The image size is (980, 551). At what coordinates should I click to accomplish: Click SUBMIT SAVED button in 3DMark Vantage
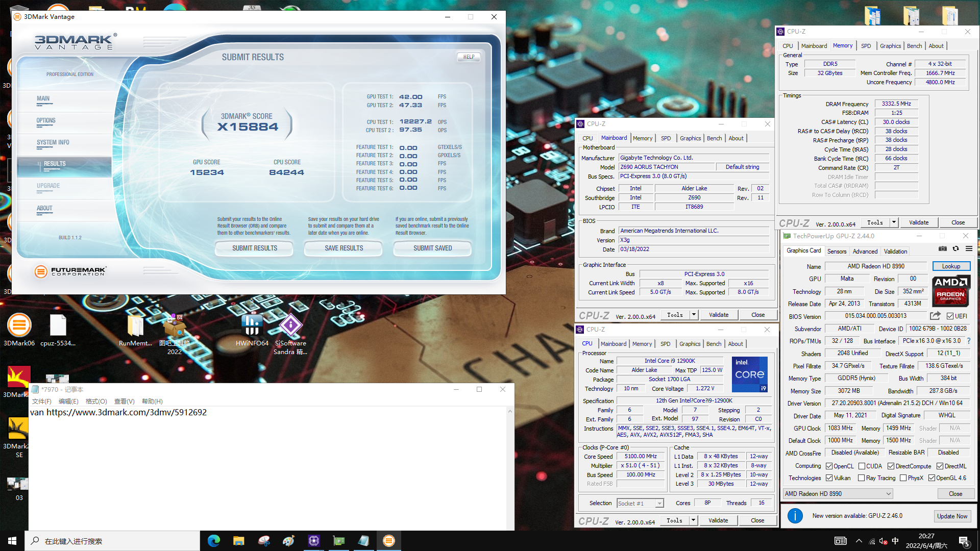click(x=433, y=248)
